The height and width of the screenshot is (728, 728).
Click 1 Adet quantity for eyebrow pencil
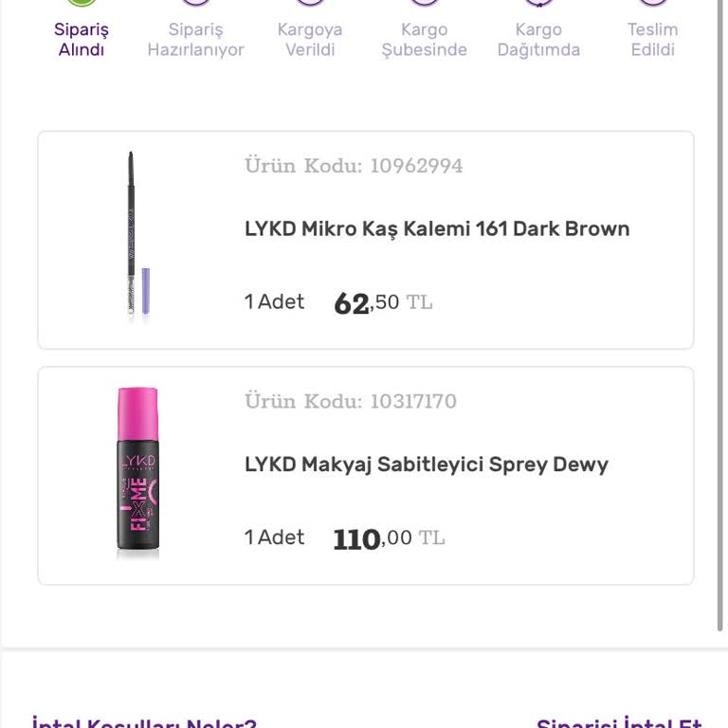[274, 301]
